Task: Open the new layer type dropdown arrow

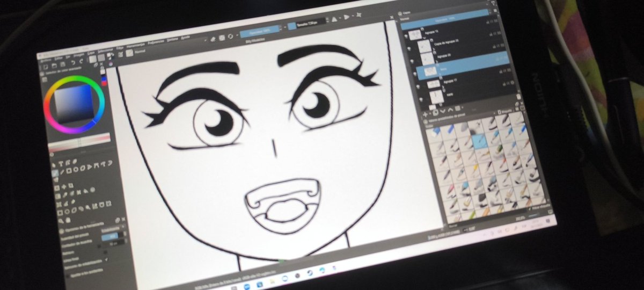Action: click(x=430, y=113)
